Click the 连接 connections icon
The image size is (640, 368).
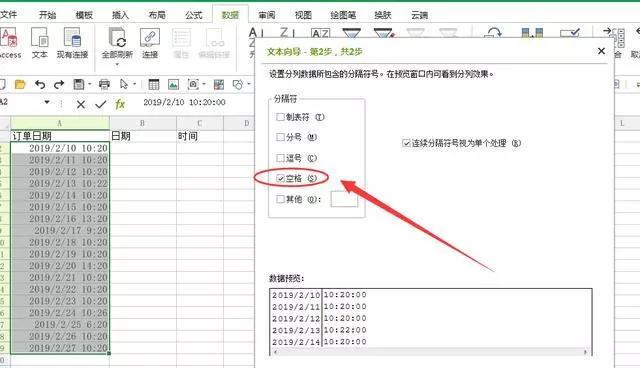pos(150,38)
